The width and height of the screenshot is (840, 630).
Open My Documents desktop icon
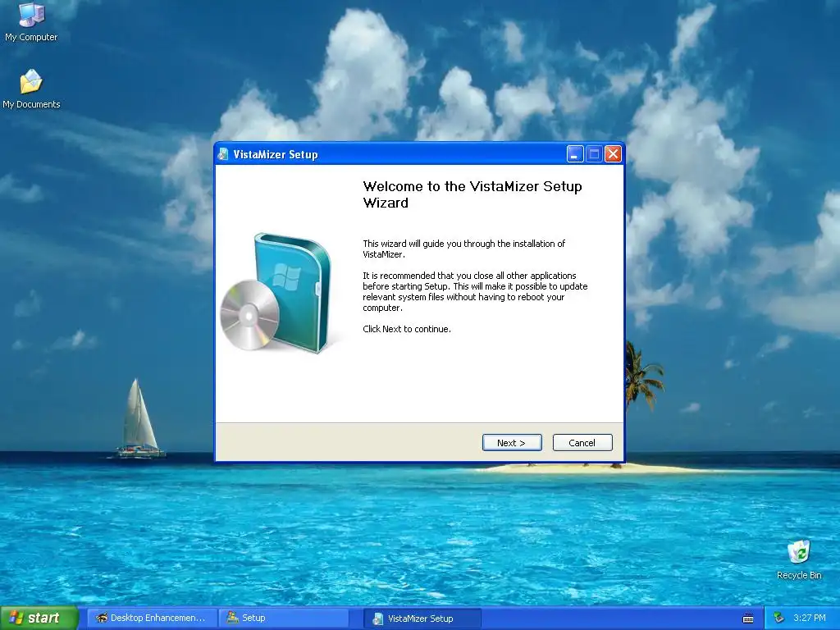point(31,89)
